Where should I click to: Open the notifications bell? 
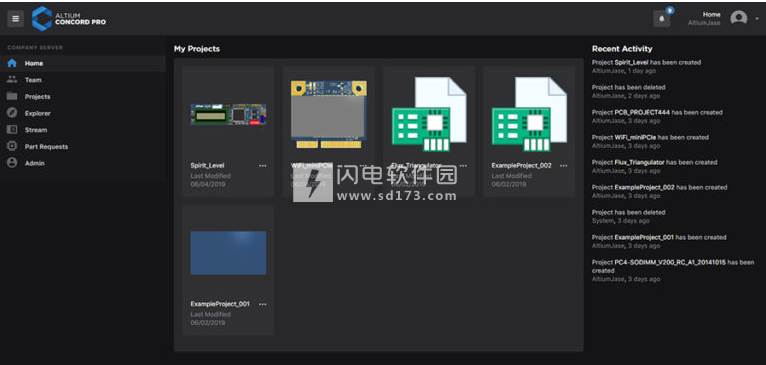tap(661, 19)
